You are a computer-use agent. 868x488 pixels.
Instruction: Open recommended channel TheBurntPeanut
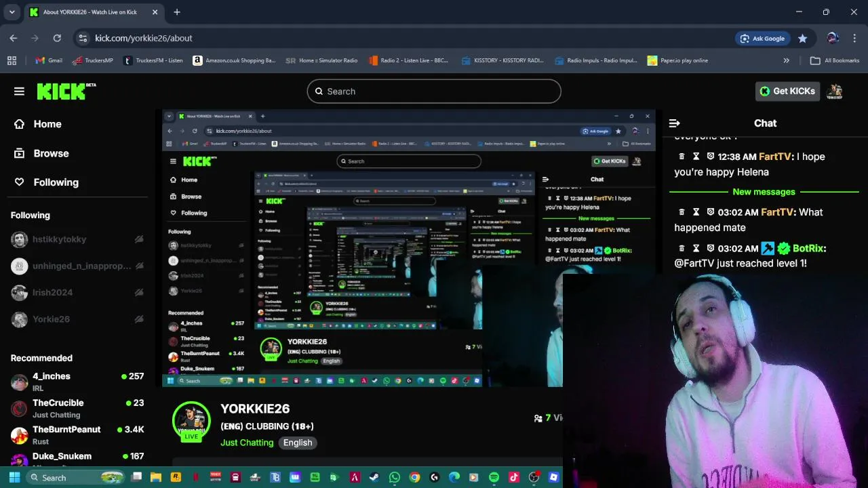click(78, 434)
